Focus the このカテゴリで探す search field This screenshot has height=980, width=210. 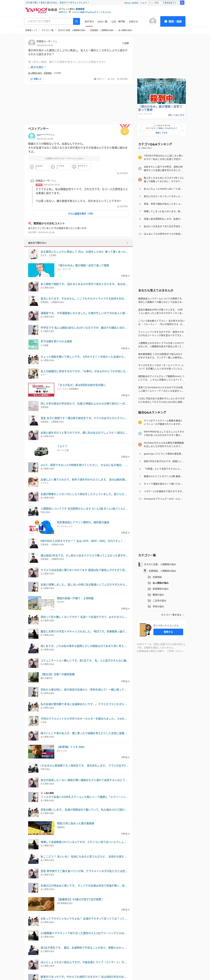click(49, 21)
